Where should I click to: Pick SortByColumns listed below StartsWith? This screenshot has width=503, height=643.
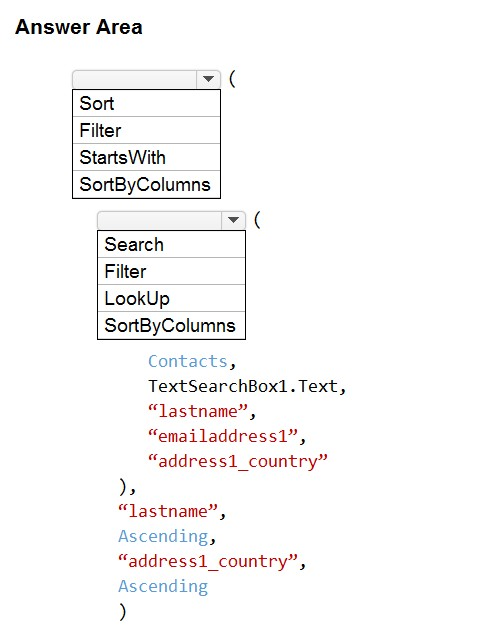[x=146, y=185]
